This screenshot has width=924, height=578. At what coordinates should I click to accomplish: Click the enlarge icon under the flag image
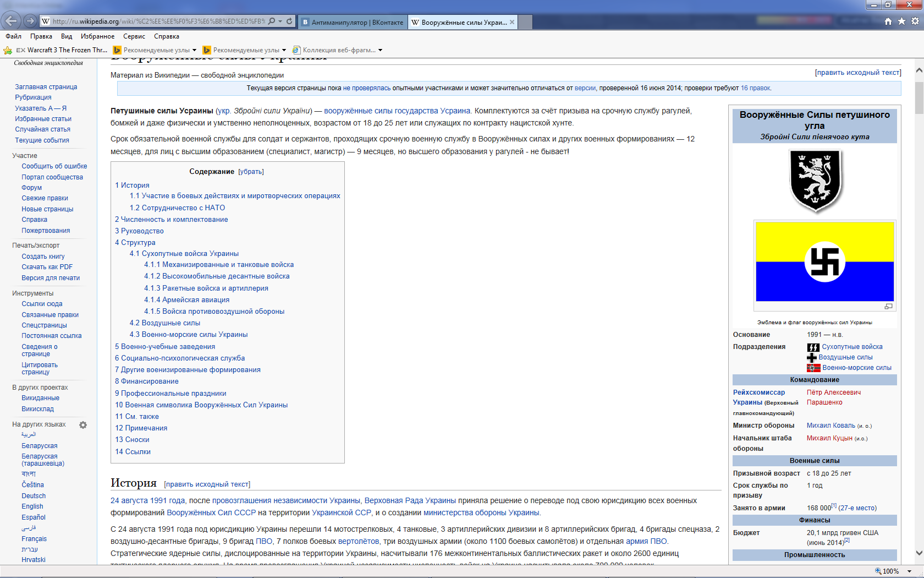(888, 307)
